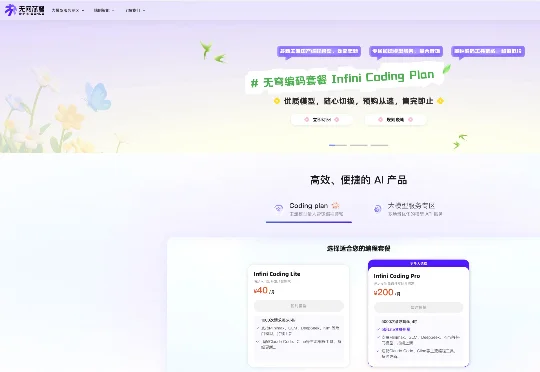540x372 pixels.
Task: Click the Infini Coding Lite card title
Action: click(277, 274)
